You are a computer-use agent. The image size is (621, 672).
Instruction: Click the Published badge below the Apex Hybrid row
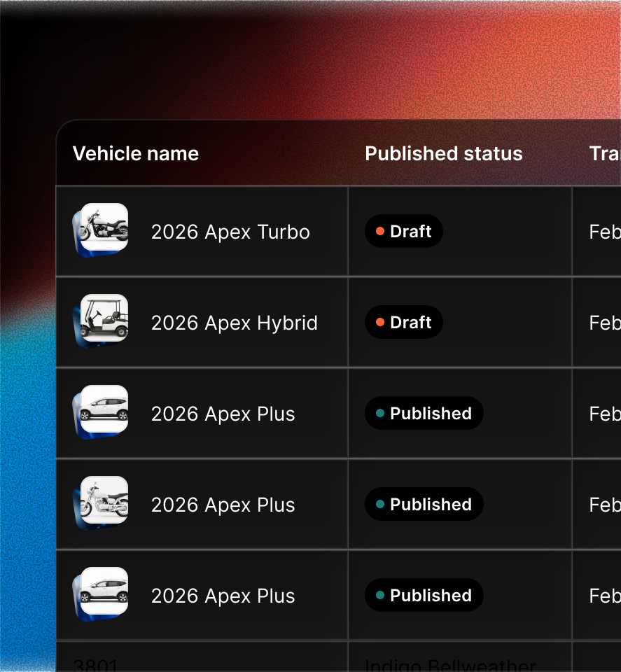tap(424, 414)
